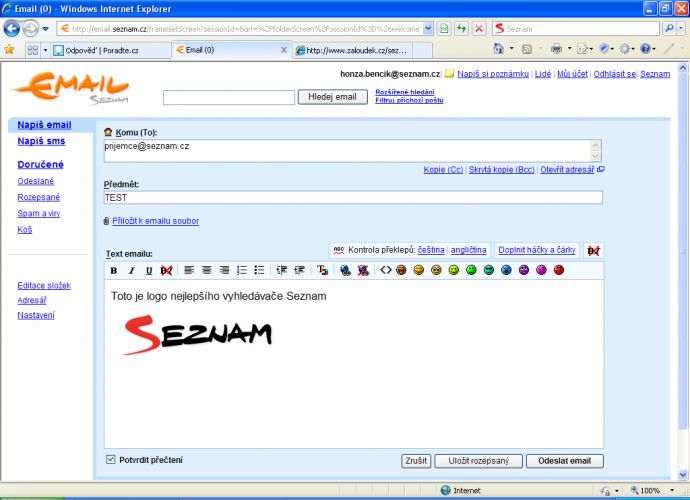The height and width of the screenshot is (500, 690).
Task: Click the search magnifier next to the Seznam box
Action: click(x=669, y=29)
